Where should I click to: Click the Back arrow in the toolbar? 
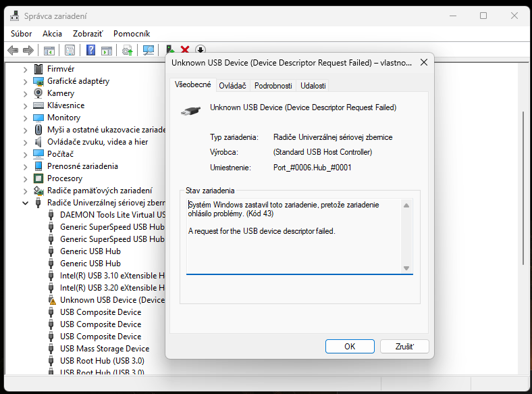12,50
